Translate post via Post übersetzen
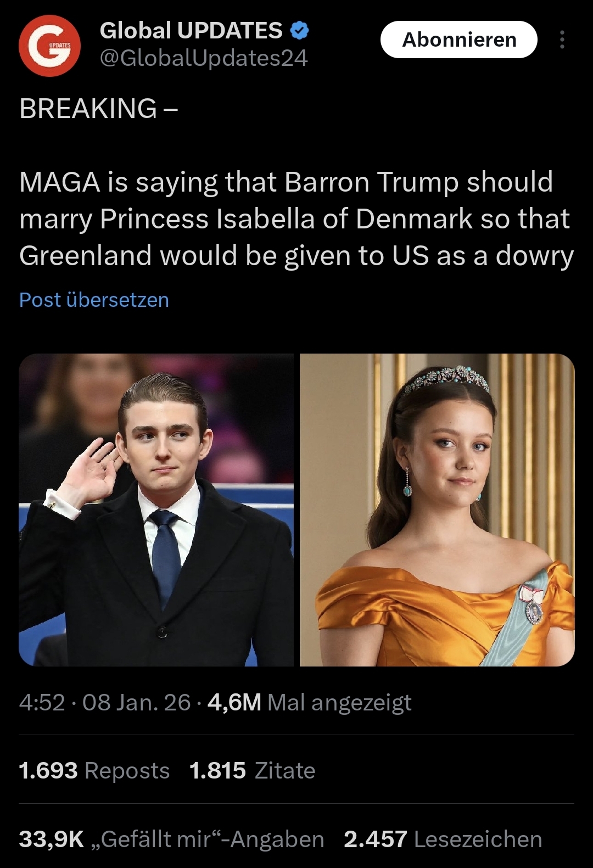 (94, 300)
